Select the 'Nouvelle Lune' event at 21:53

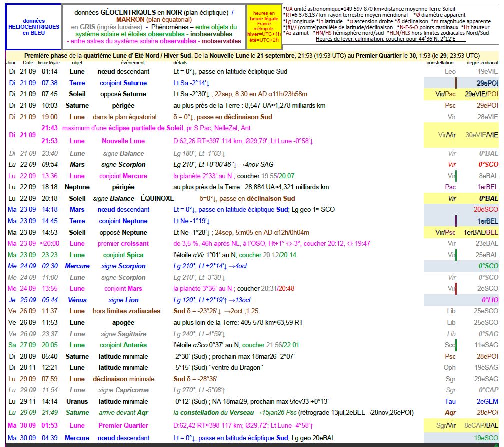[x=122, y=141]
